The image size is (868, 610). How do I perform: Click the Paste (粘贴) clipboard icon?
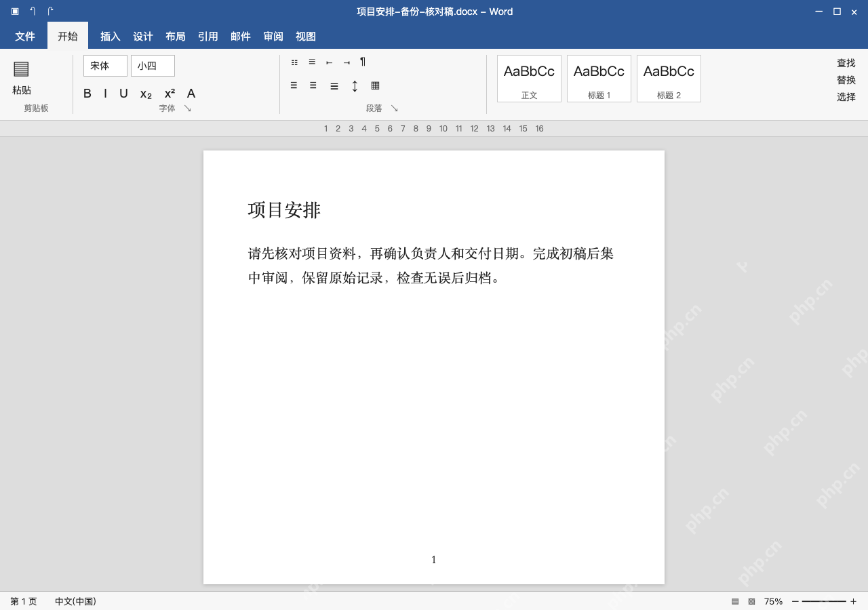21,68
